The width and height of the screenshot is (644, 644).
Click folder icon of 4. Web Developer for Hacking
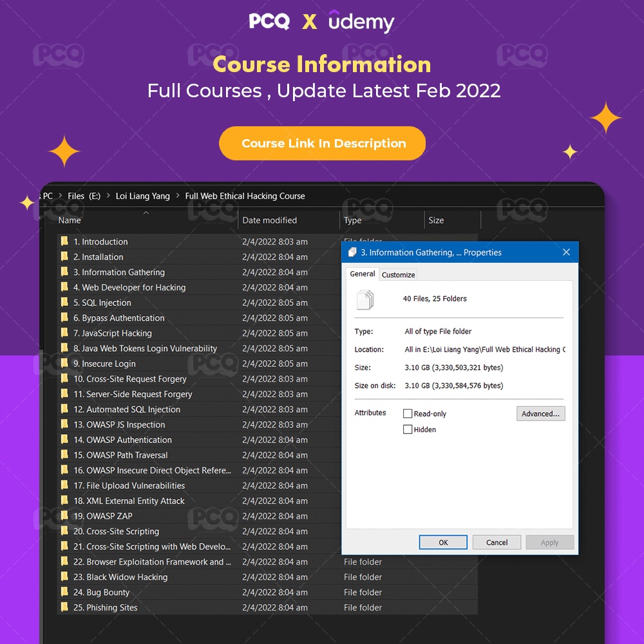point(64,287)
